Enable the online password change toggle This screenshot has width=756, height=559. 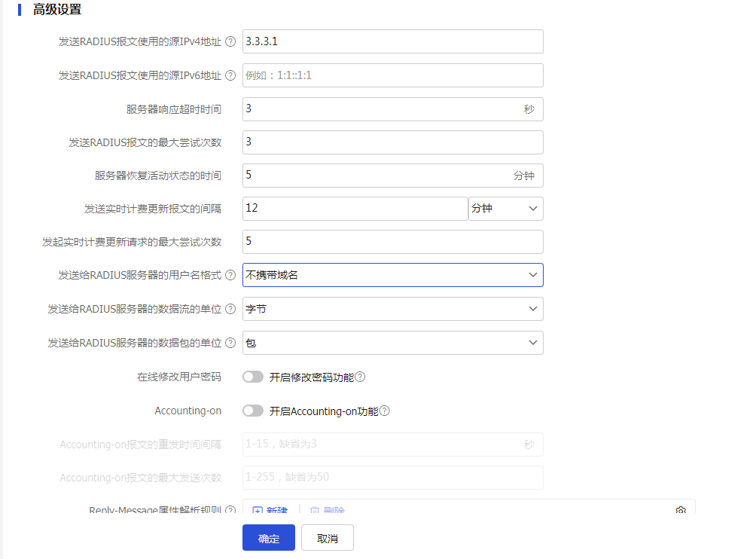pyautogui.click(x=253, y=377)
